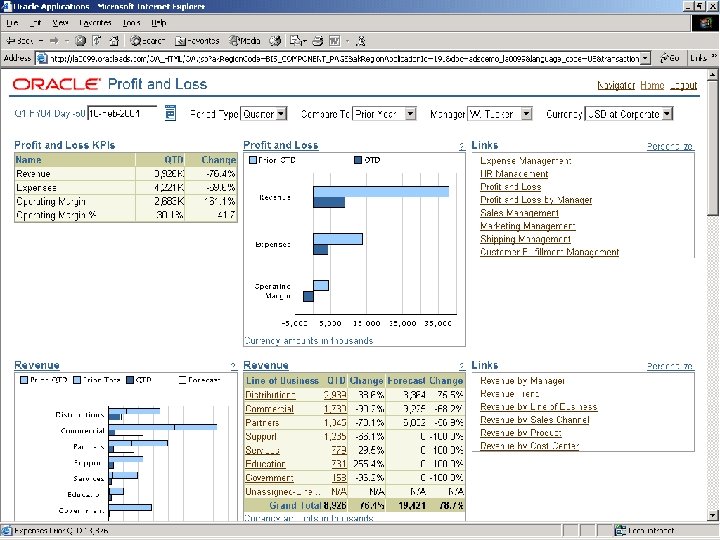Click the Government line of business link
This screenshot has width=720, height=540.
tap(269, 478)
